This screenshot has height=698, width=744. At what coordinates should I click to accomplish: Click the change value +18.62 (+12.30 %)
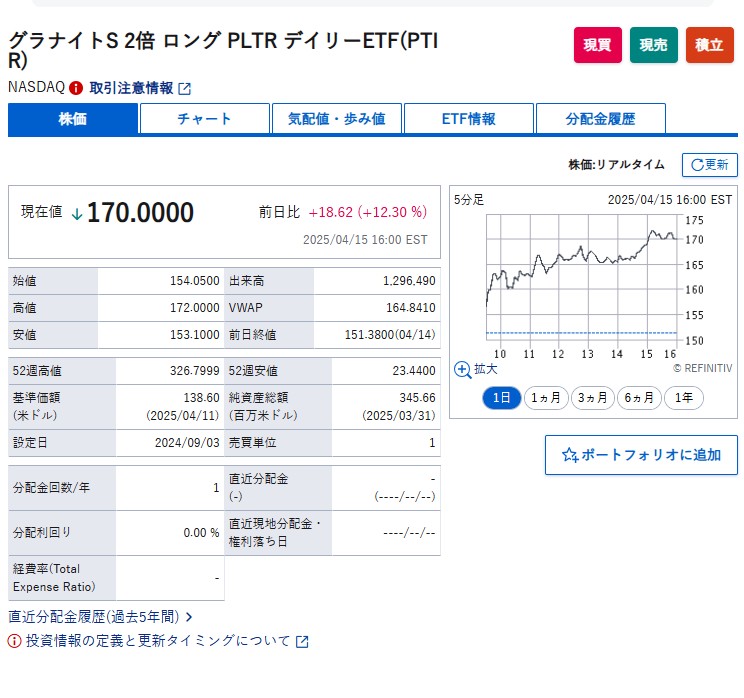click(368, 212)
